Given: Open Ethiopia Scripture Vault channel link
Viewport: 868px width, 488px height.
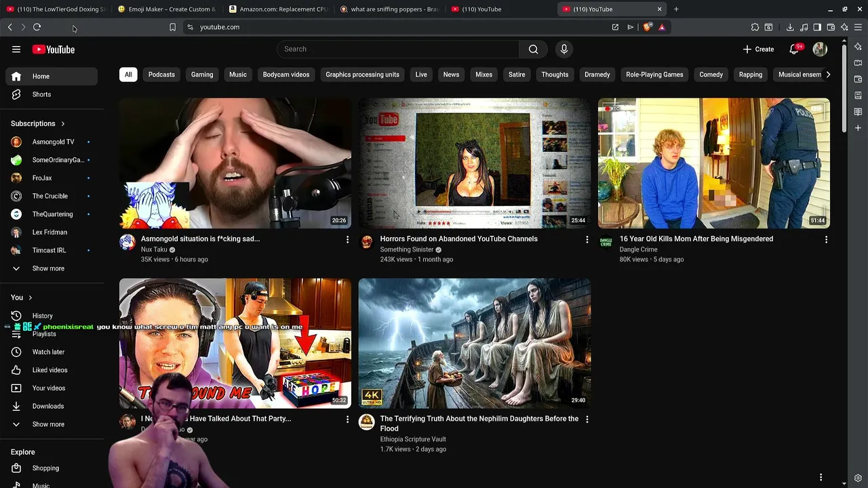Looking at the screenshot, I should 413,440.
